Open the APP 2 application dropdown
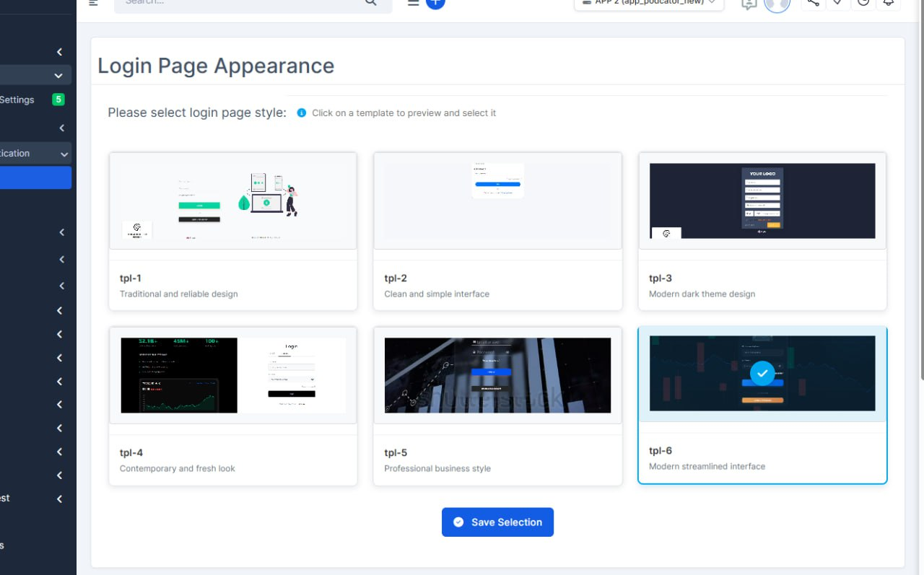The image size is (924, 575). (x=648, y=3)
